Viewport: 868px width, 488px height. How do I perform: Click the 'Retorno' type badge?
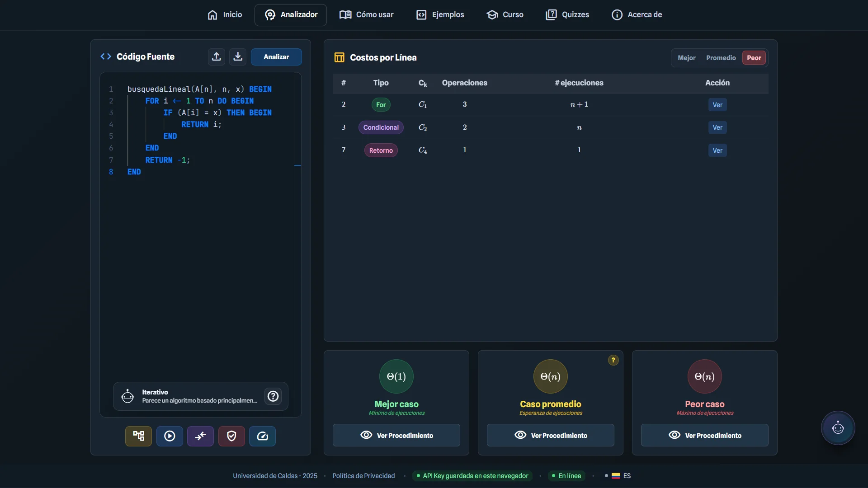(381, 150)
